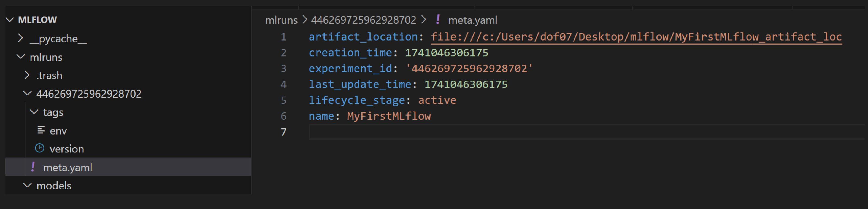The height and width of the screenshot is (209, 868).
Task: Click the experiment ID breadcrumb segment
Action: [x=363, y=20]
